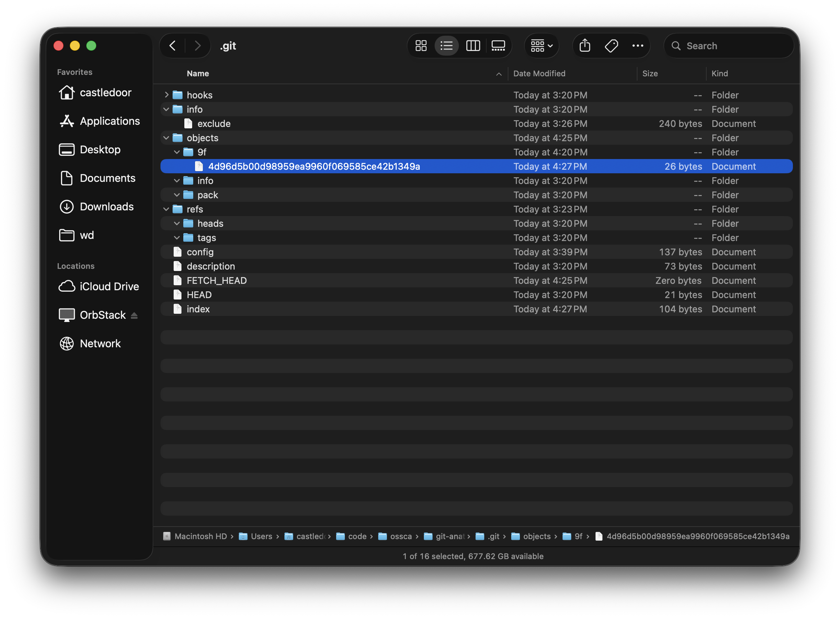Select list view mode
Screen dimensions: 840x619
click(447, 46)
